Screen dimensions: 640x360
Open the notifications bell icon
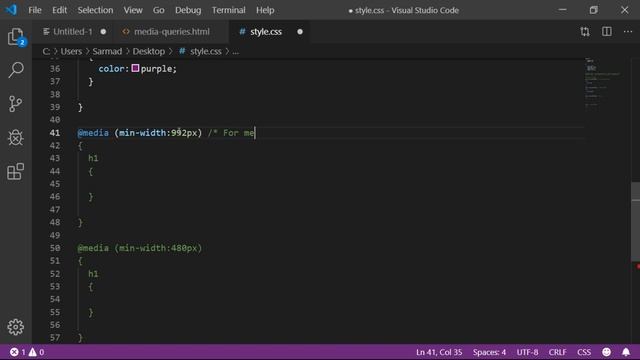(626, 352)
